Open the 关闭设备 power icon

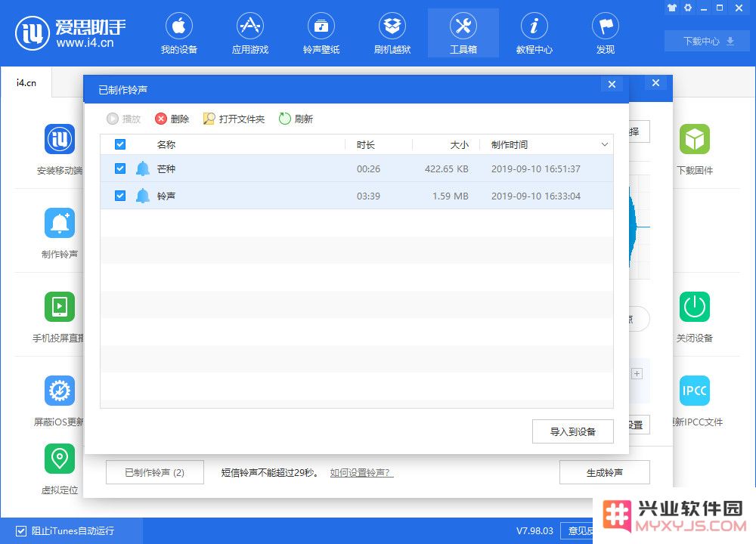click(x=695, y=307)
